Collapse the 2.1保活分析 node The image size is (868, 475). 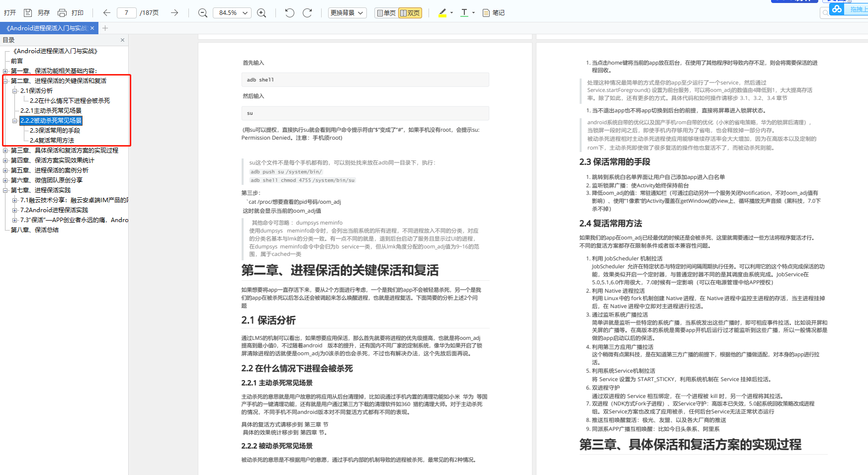tap(15, 91)
